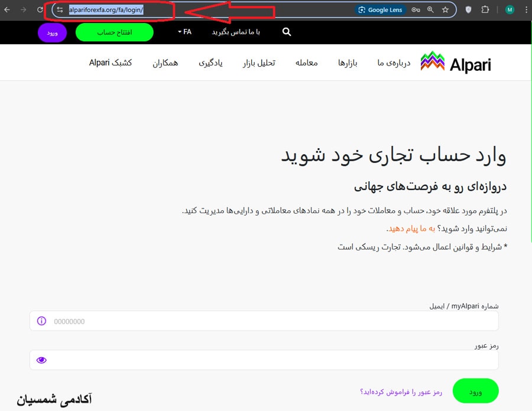
Task: Toggle password visibility with the eye icon
Action: pos(41,360)
